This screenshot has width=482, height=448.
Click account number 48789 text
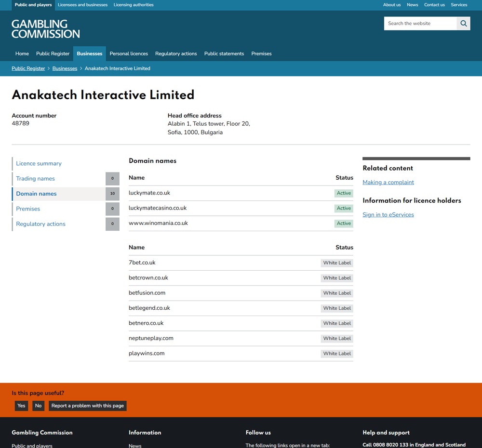21,123
